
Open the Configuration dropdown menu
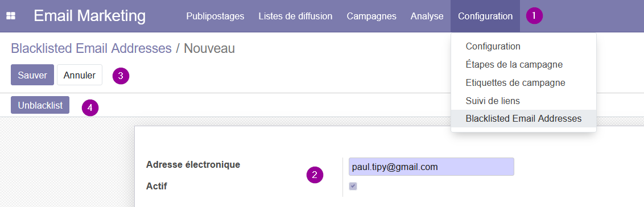pos(485,16)
